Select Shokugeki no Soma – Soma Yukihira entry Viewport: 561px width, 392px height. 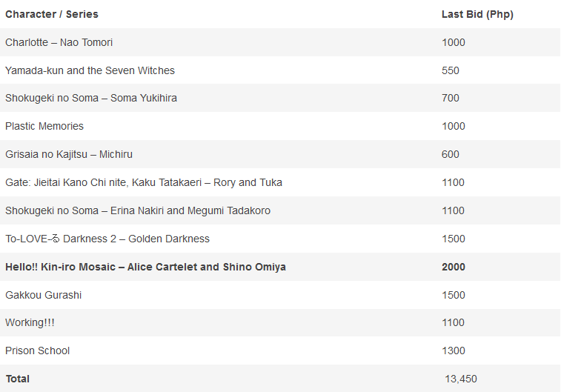pyautogui.click(x=91, y=98)
